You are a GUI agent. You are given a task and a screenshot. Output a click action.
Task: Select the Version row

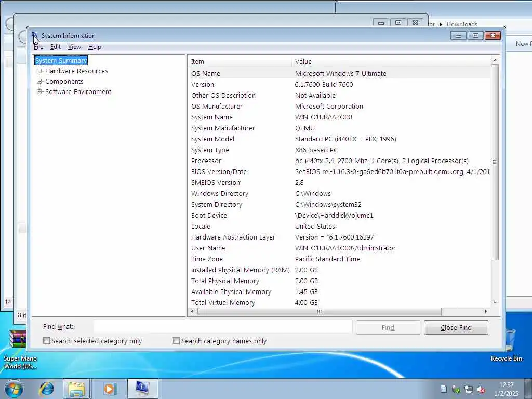pyautogui.click(x=339, y=84)
